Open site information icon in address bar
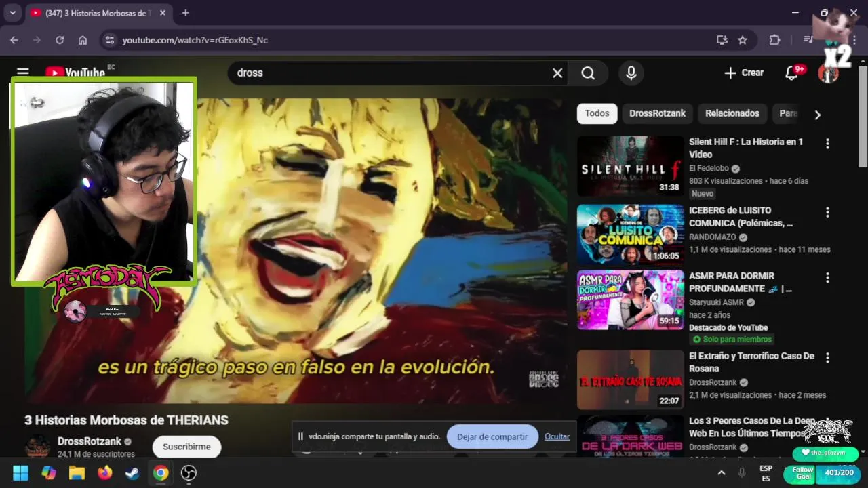 click(x=111, y=40)
